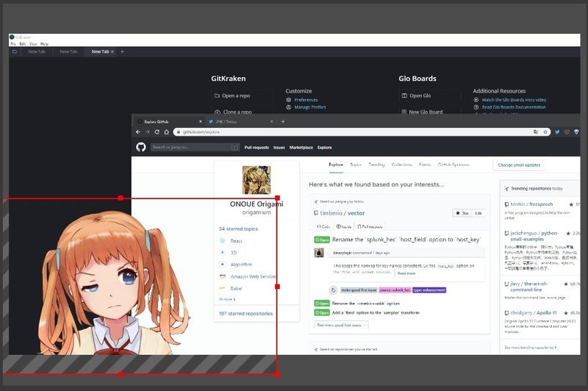Screen dimensions: 588x391
Task: Click Open a repo in GitKraken
Action: coord(243,96)
